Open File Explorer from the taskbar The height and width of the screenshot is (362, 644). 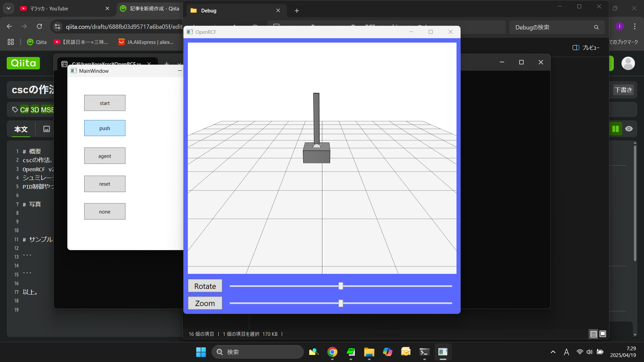[369, 352]
